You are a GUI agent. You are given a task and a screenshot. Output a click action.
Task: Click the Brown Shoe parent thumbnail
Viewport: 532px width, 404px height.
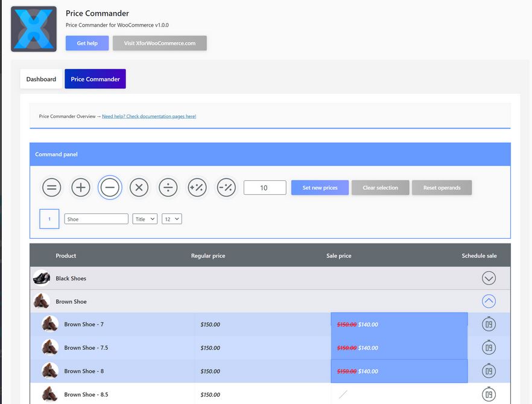[x=42, y=301]
